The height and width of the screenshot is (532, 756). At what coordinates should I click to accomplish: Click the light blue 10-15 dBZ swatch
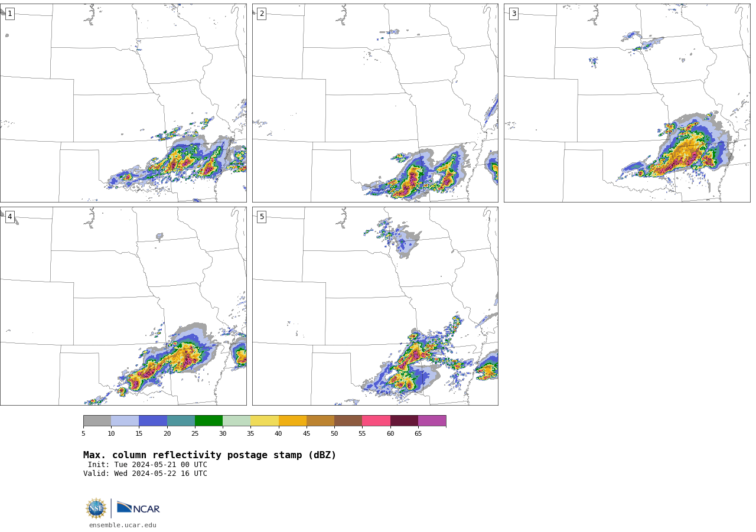coord(125,421)
